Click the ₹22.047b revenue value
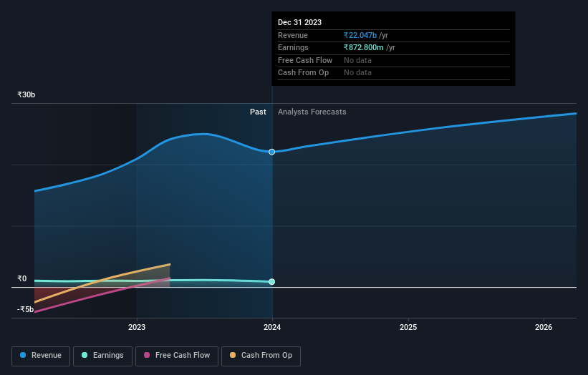 (360, 35)
